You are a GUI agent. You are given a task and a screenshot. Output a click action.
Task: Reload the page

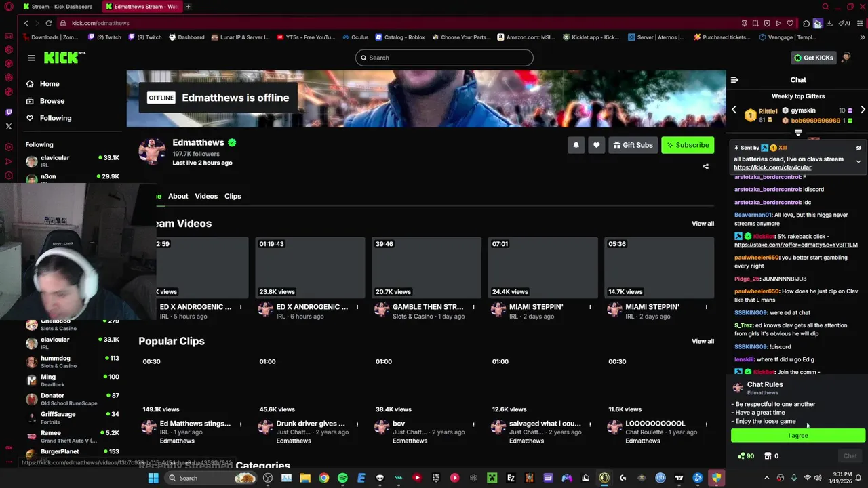pyautogui.click(x=48, y=23)
